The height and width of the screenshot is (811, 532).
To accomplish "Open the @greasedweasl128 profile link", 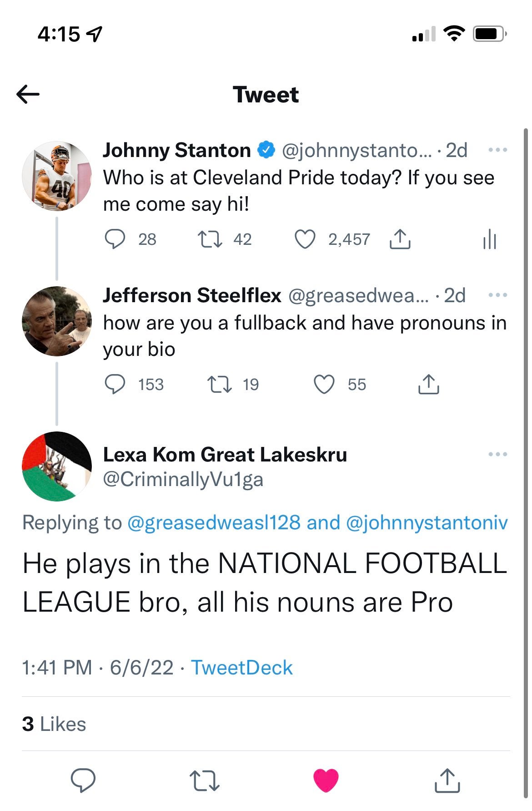I will click(x=214, y=522).
